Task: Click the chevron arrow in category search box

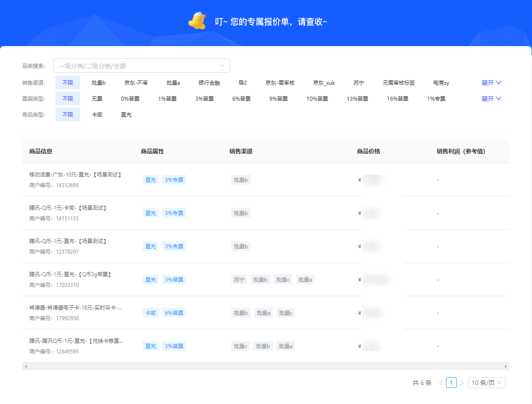Action: [x=222, y=66]
